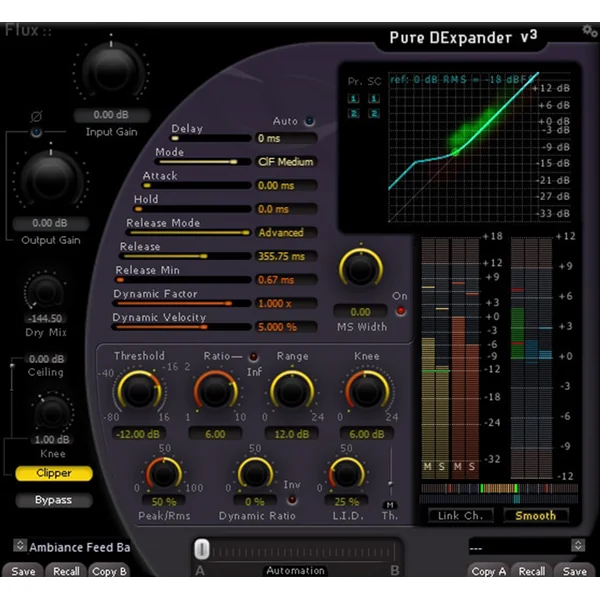Screen dimensions: 600x600
Task: Click the clipper Knee knob
Action: click(x=52, y=413)
